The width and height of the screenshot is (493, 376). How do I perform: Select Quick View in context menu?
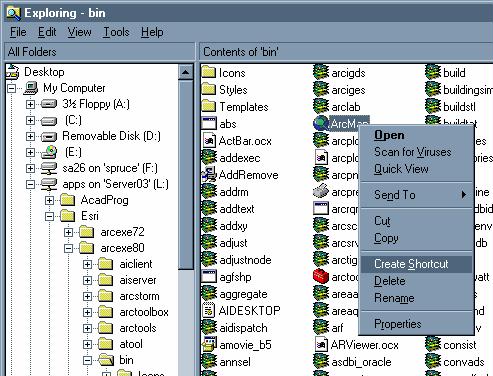click(x=416, y=169)
